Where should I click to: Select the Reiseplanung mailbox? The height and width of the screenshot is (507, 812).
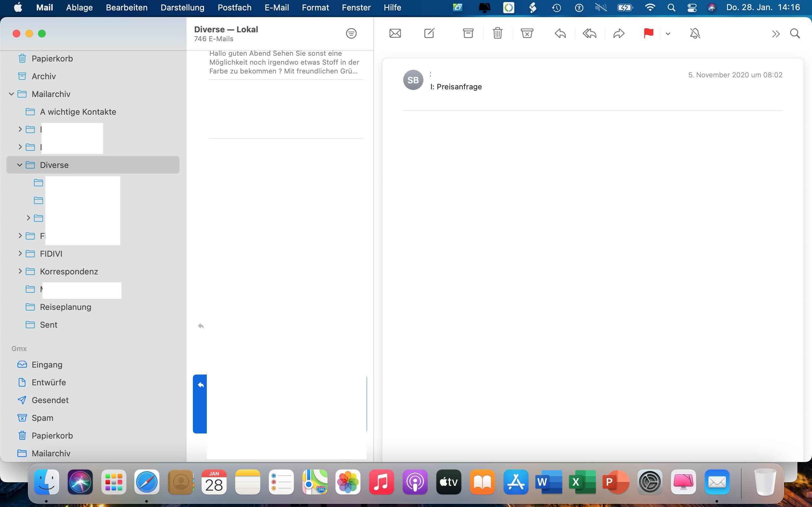pos(65,307)
